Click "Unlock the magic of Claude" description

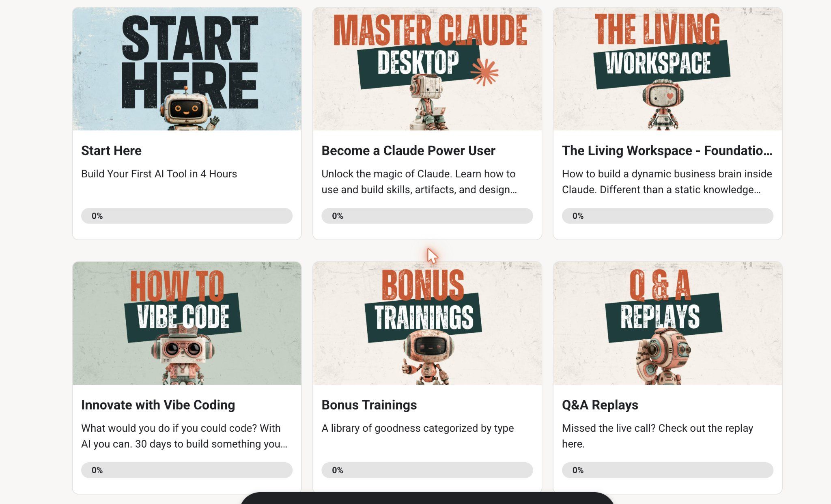pyautogui.click(x=419, y=181)
